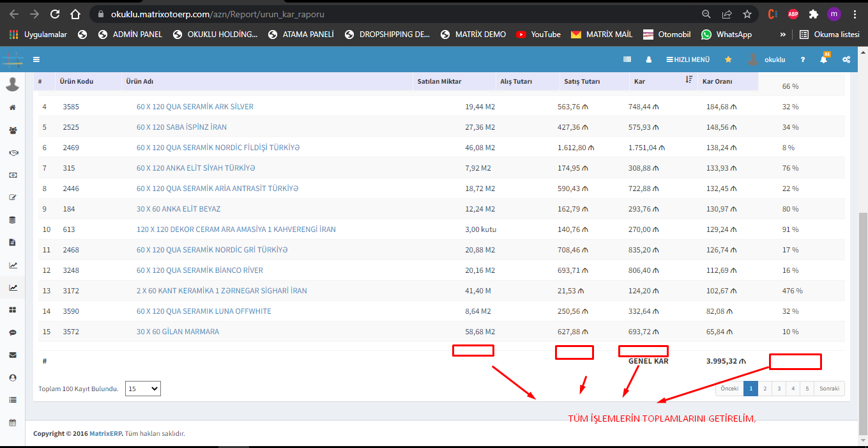Open 60 X 120 SABA İSPİNZ İRAN product
868x448 pixels.
(x=181, y=127)
